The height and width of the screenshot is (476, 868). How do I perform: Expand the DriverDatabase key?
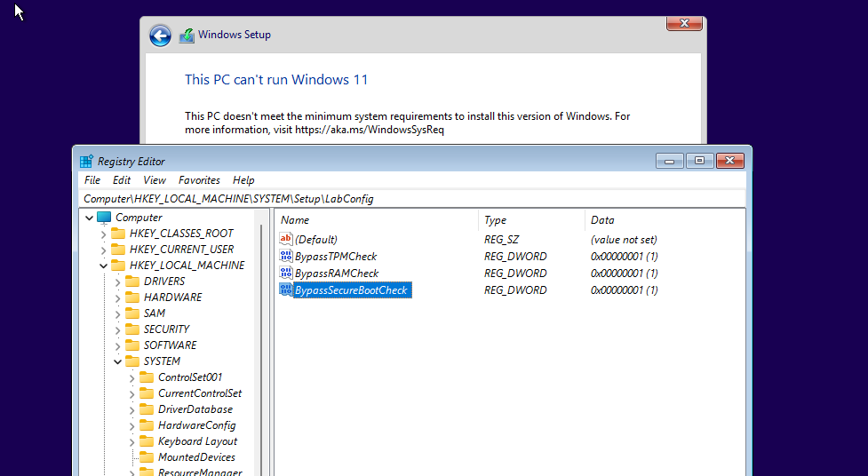(x=131, y=410)
